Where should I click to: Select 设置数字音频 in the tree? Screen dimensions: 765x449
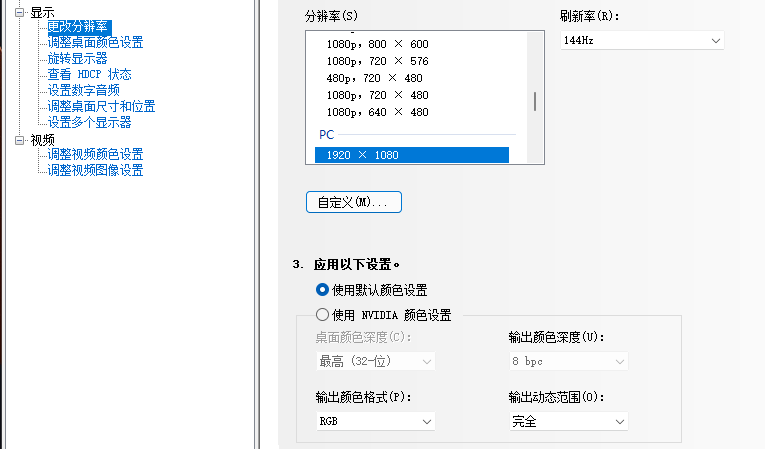(83, 90)
